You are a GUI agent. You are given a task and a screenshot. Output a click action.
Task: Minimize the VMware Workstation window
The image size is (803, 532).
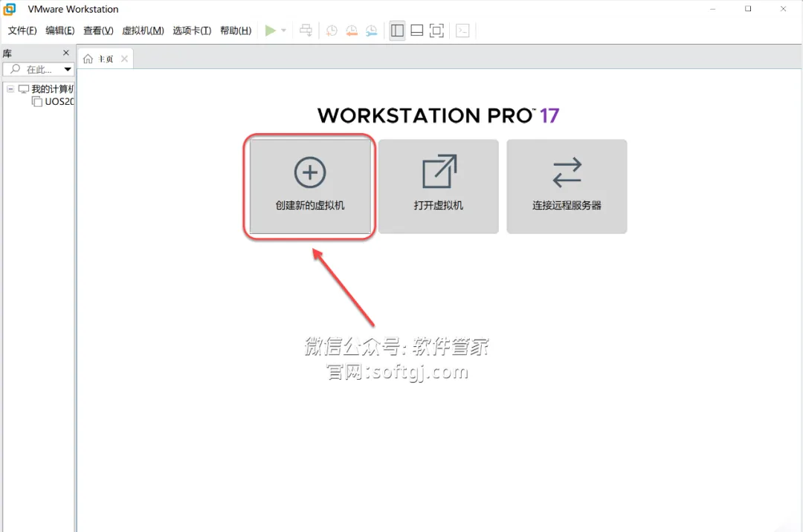713,9
